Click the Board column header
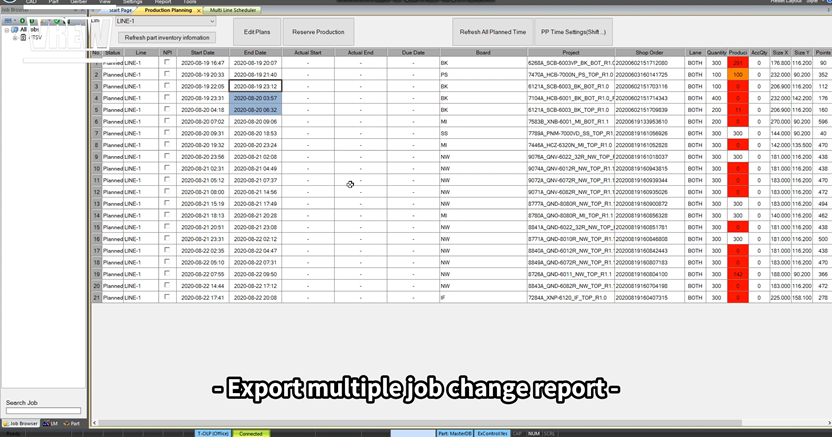 pyautogui.click(x=483, y=53)
